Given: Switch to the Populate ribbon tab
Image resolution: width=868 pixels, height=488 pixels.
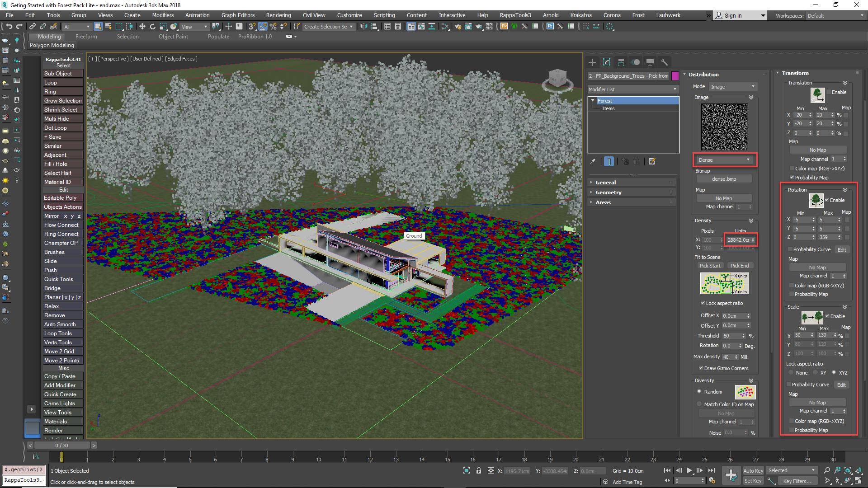Looking at the screenshot, I should click(x=218, y=37).
